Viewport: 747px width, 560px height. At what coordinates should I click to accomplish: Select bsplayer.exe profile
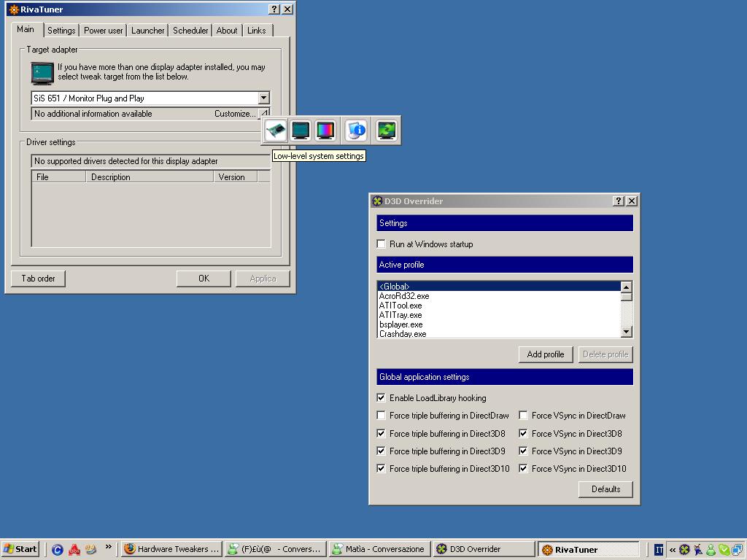(x=499, y=324)
